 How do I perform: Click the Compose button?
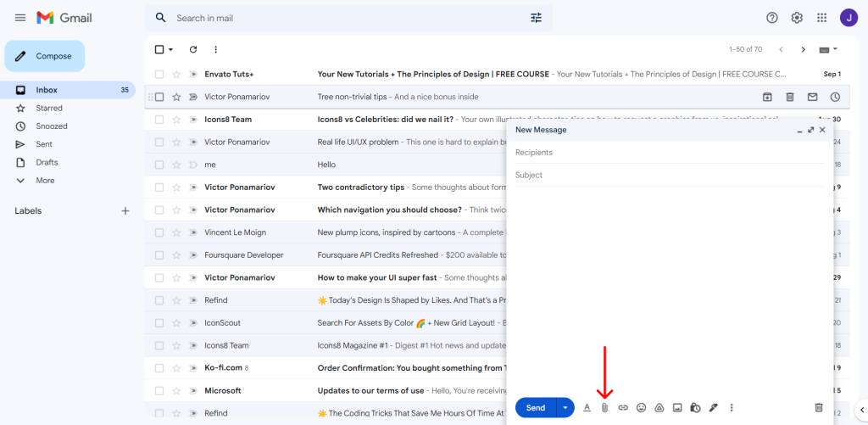click(x=45, y=56)
